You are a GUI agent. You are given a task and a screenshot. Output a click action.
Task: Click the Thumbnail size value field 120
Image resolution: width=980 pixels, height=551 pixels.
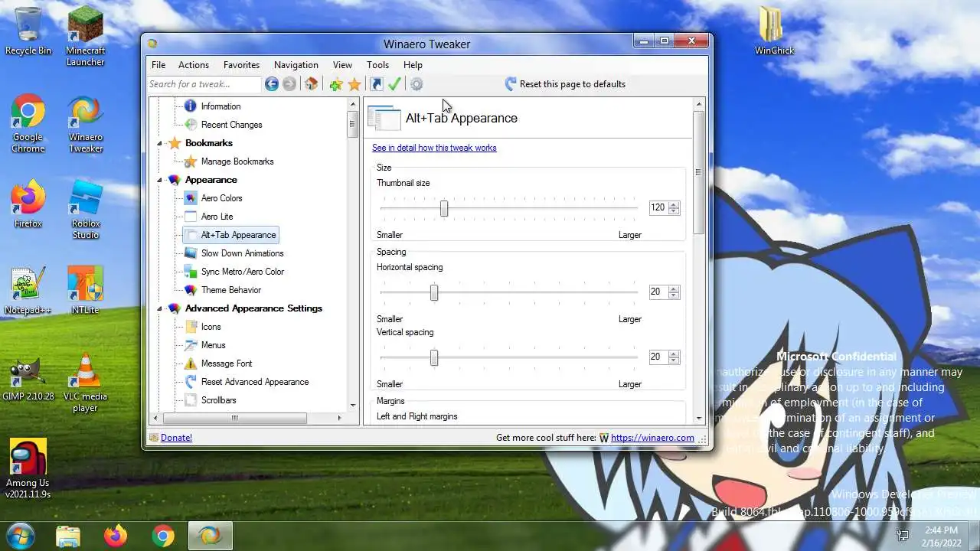point(658,207)
